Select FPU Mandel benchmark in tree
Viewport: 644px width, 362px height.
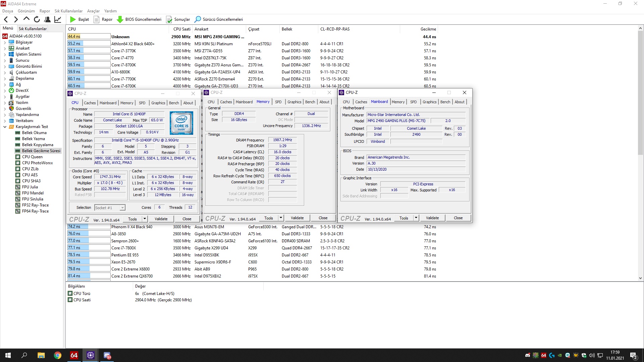(33, 193)
